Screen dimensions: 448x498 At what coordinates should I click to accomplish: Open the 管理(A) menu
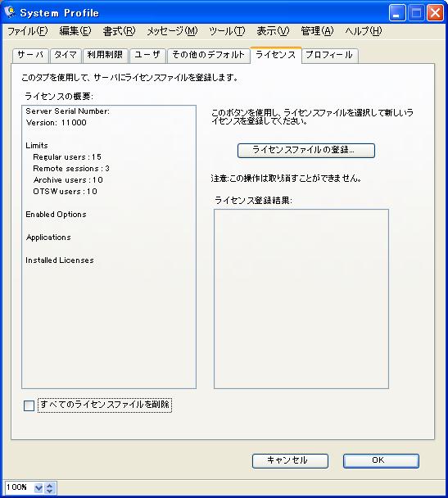coord(317,31)
